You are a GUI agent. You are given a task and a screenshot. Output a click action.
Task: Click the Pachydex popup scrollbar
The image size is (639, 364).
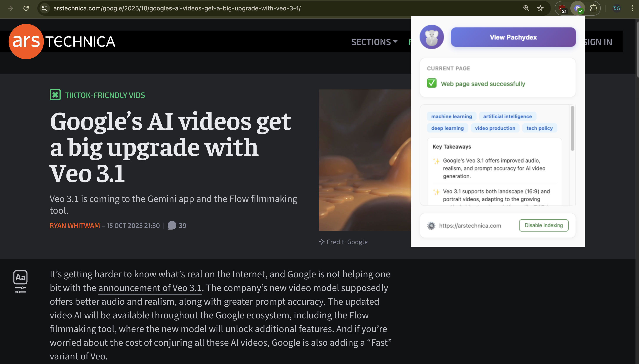[572, 129]
